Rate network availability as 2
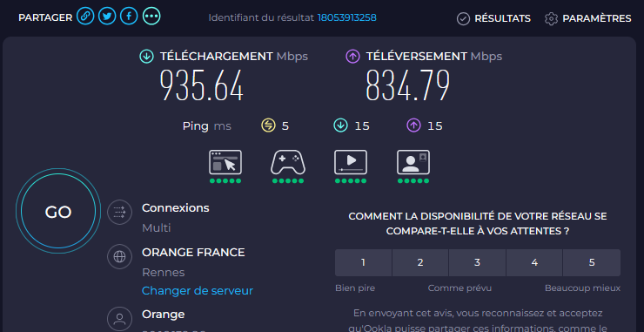 click(x=420, y=262)
